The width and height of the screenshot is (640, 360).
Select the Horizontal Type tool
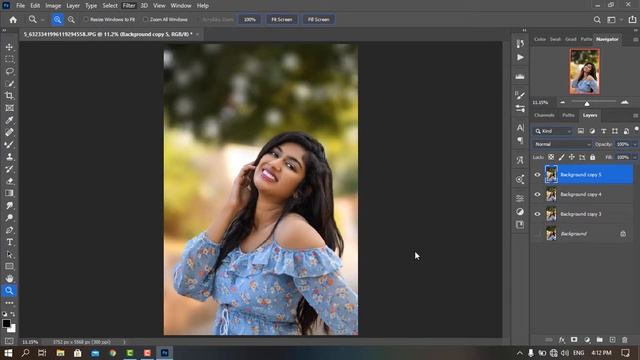pos(9,242)
